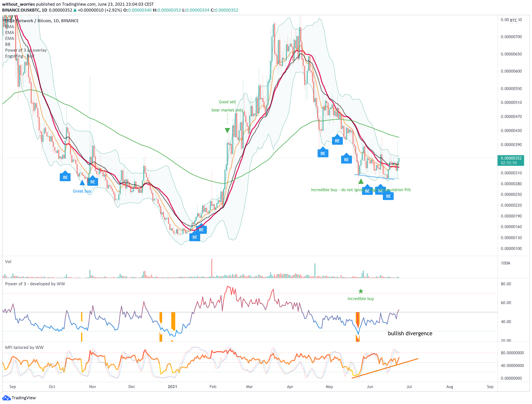Click the blue support trendline under June lows

pos(374,177)
